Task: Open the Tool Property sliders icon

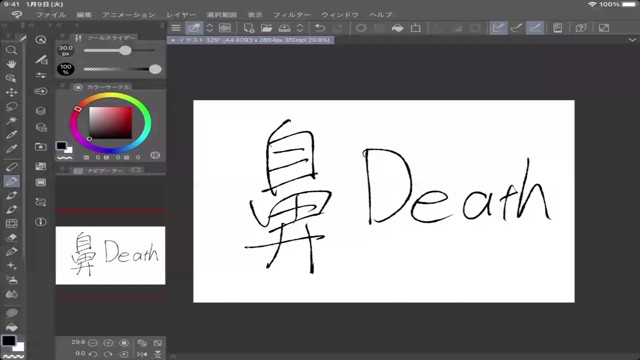Action: tap(40, 76)
